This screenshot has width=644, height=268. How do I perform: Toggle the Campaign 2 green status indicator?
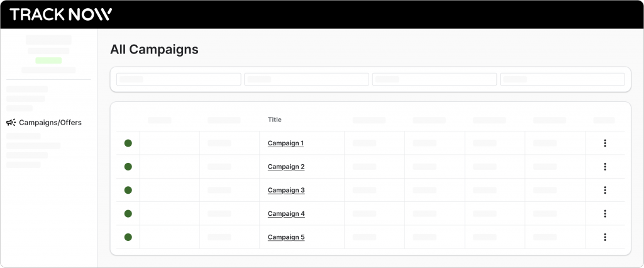pyautogui.click(x=128, y=167)
